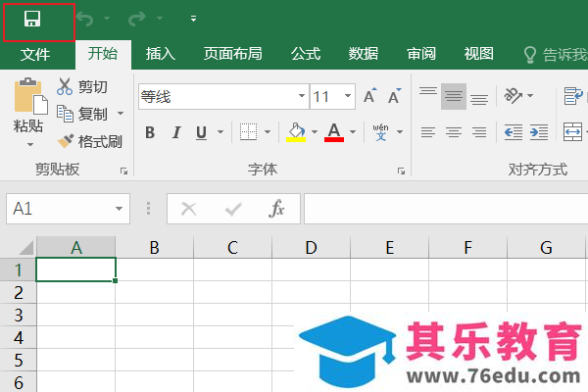Click the Borders icon
The height and width of the screenshot is (392, 588).
[x=248, y=131]
